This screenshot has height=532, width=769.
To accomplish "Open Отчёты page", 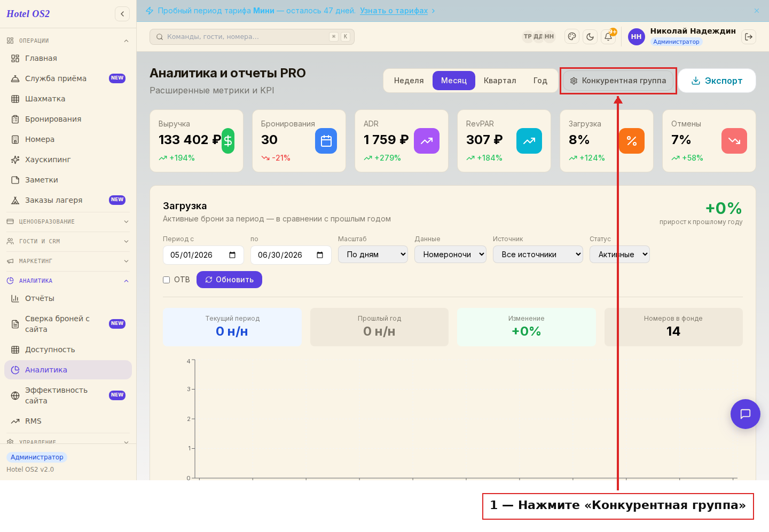I will [68, 298].
